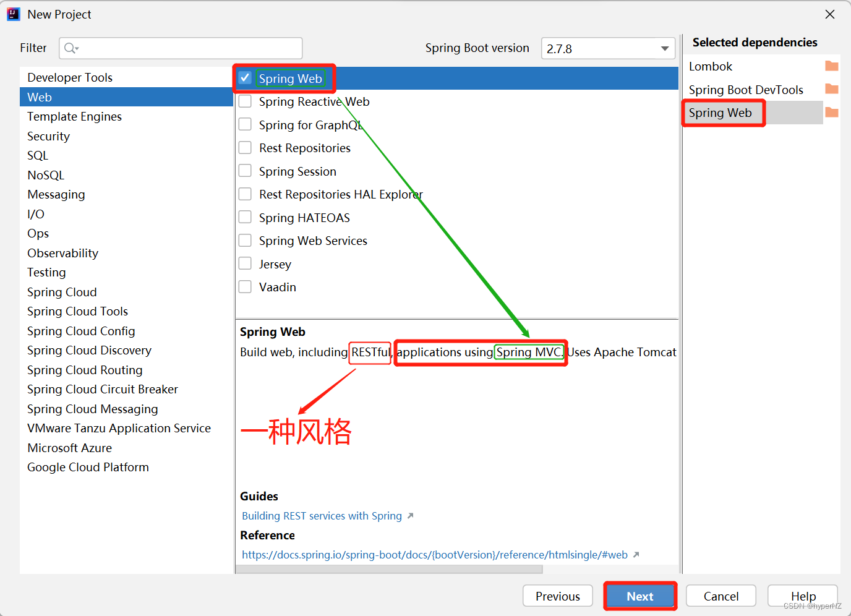The height and width of the screenshot is (616, 851).
Task: Open Spring Cloud Circuit Breaker category
Action: click(x=126, y=389)
